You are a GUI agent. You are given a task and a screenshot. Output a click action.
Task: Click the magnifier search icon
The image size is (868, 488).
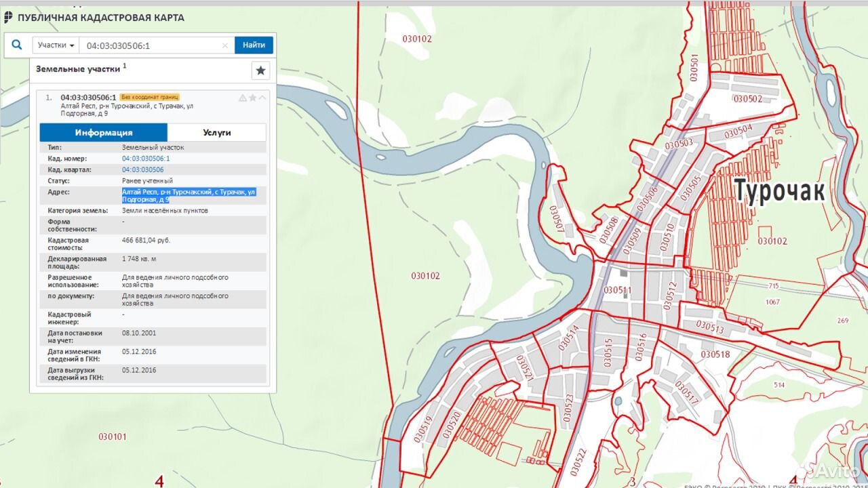click(17, 45)
